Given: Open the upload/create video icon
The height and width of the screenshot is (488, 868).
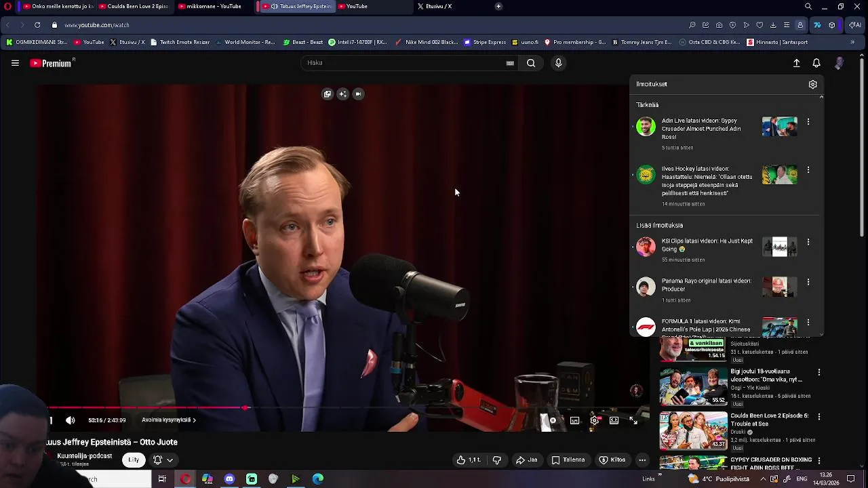Looking at the screenshot, I should pyautogui.click(x=797, y=63).
